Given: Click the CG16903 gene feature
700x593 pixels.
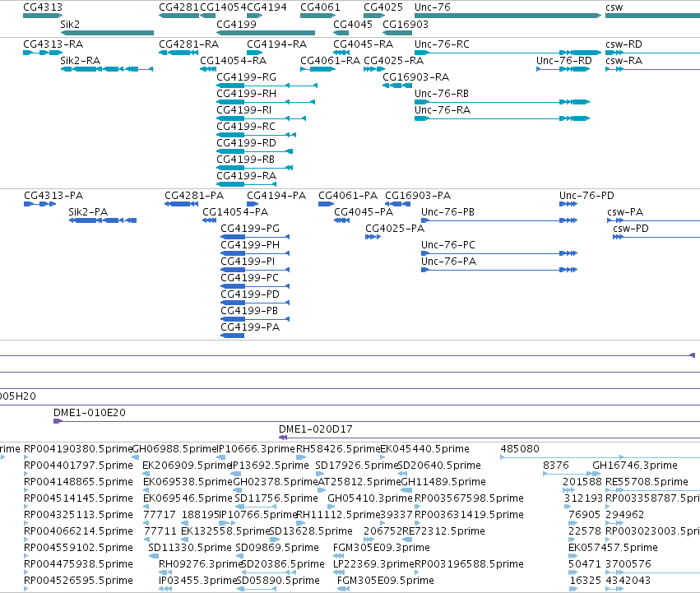Looking at the screenshot, I should [x=397, y=33].
